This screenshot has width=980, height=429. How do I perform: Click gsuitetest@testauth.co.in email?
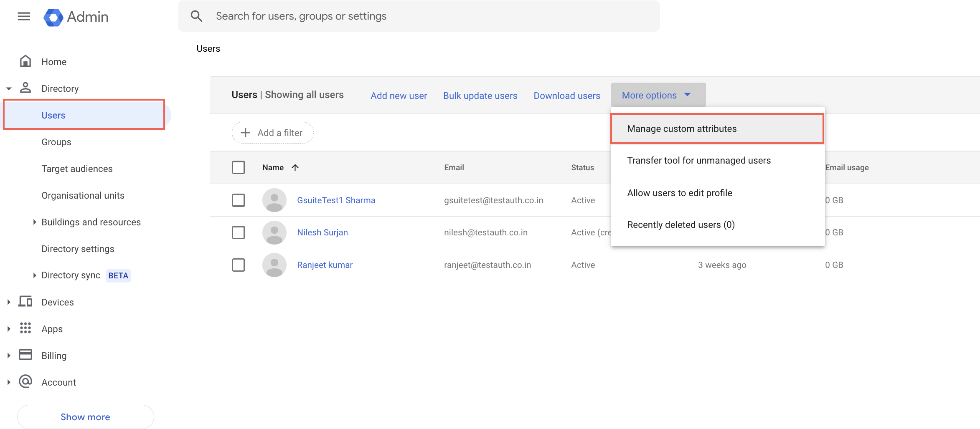(493, 200)
